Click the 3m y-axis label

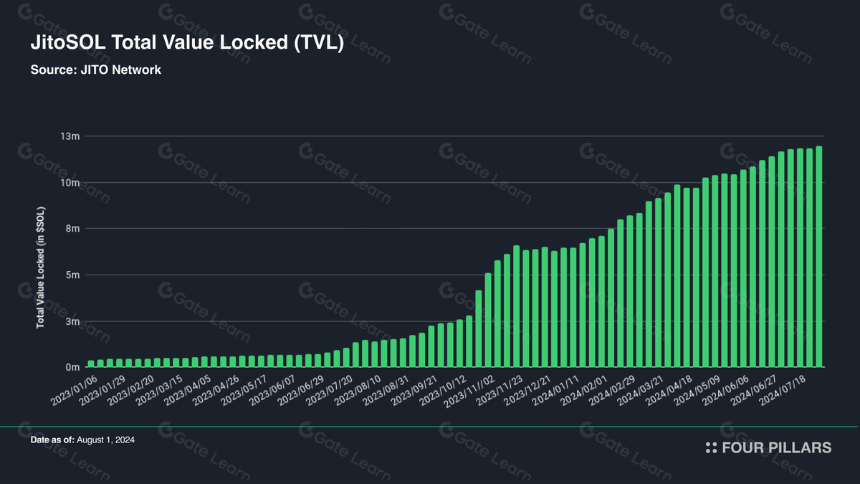click(72, 322)
